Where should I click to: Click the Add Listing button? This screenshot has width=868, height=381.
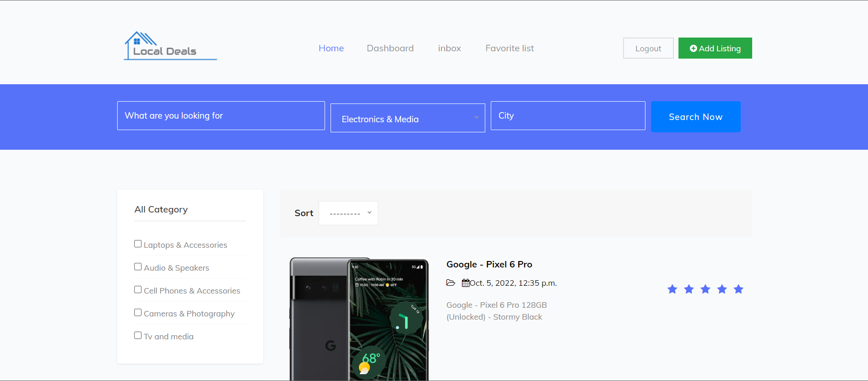point(715,48)
